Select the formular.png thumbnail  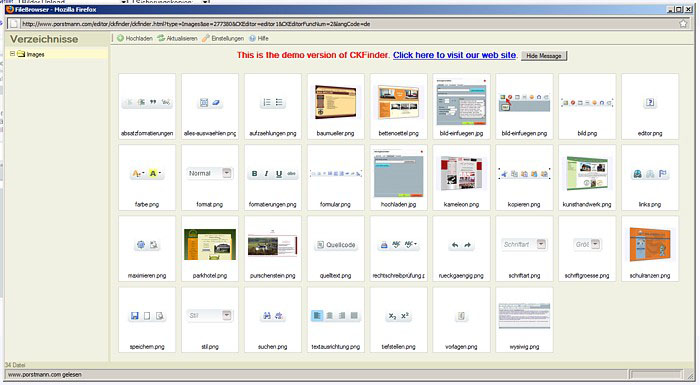tap(336, 177)
